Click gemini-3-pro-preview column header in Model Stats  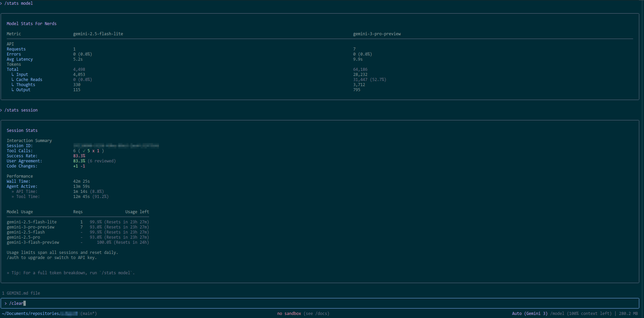[x=377, y=34]
